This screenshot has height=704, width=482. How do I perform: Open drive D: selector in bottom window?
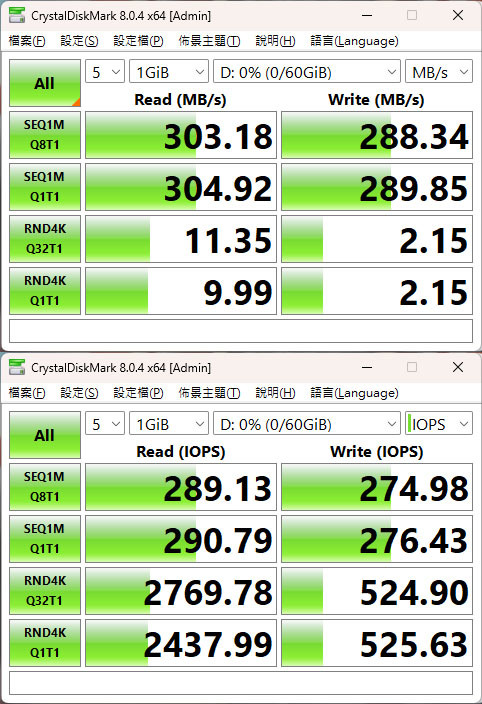pos(307,424)
